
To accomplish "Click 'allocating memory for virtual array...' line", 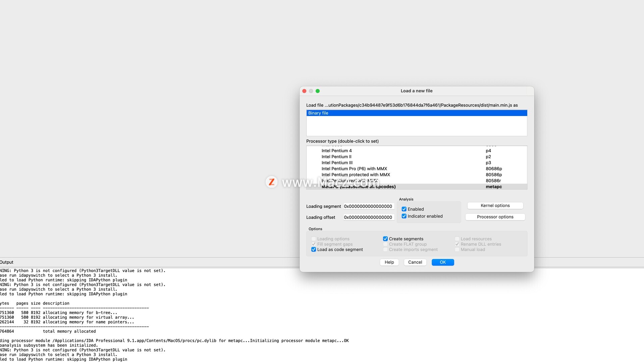I will tap(88, 317).
